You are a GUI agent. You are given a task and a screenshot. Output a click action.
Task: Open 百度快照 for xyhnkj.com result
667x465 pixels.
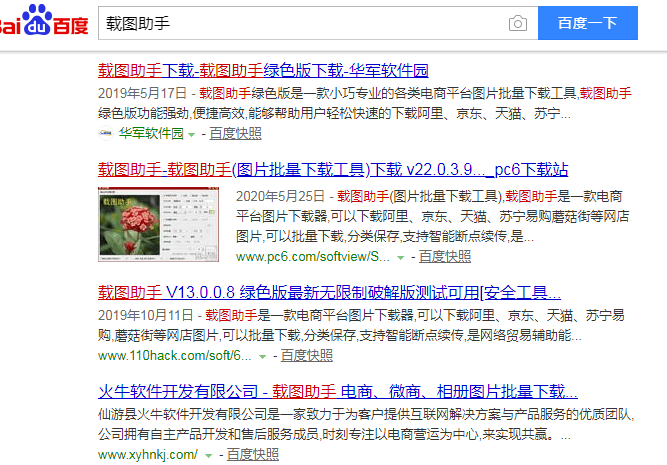(253, 455)
